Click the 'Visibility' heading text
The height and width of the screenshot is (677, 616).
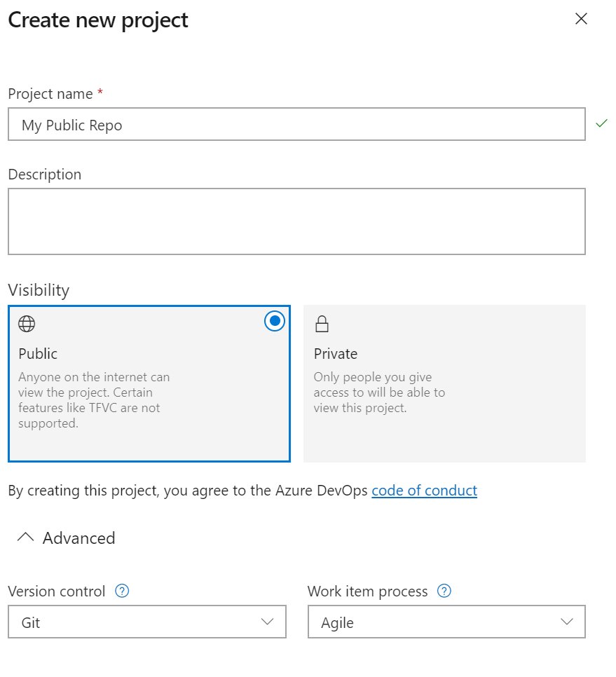39,290
